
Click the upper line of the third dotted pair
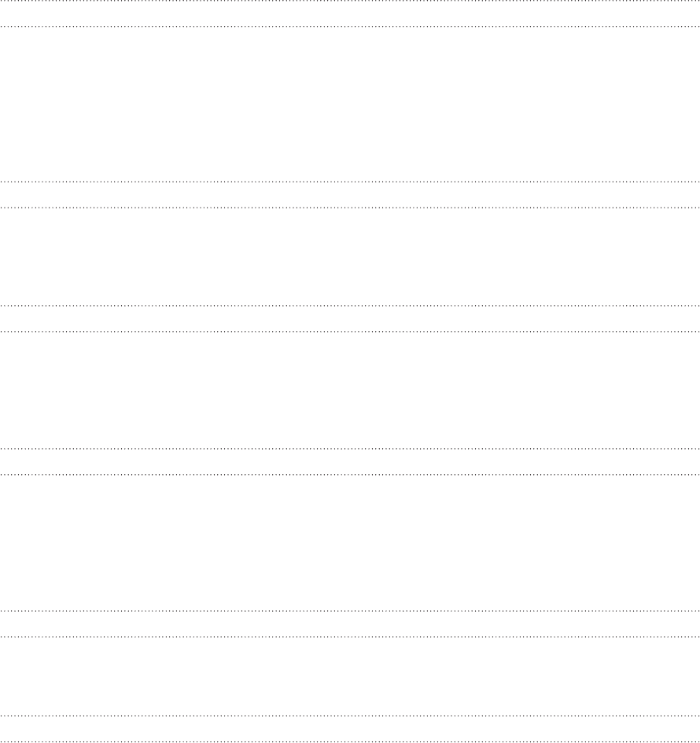(350, 306)
